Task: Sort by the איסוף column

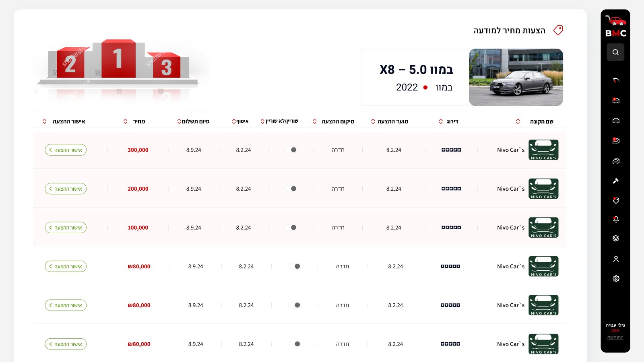Action: 234,121
